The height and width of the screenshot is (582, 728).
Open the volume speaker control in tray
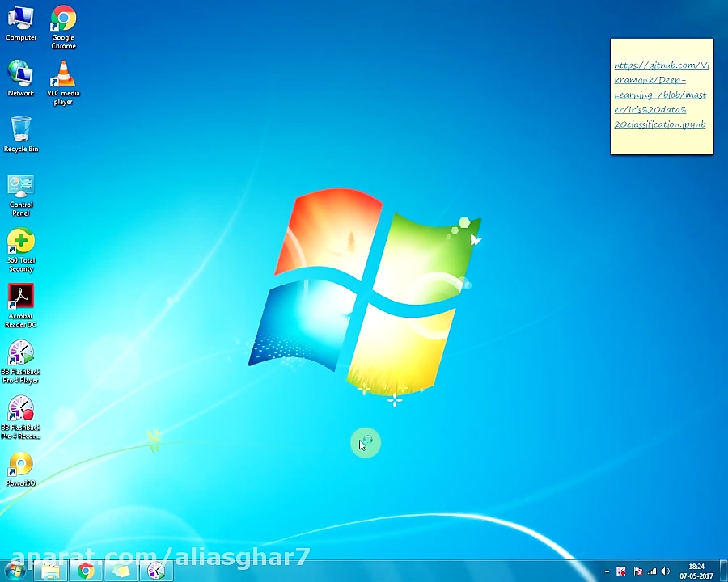665,571
